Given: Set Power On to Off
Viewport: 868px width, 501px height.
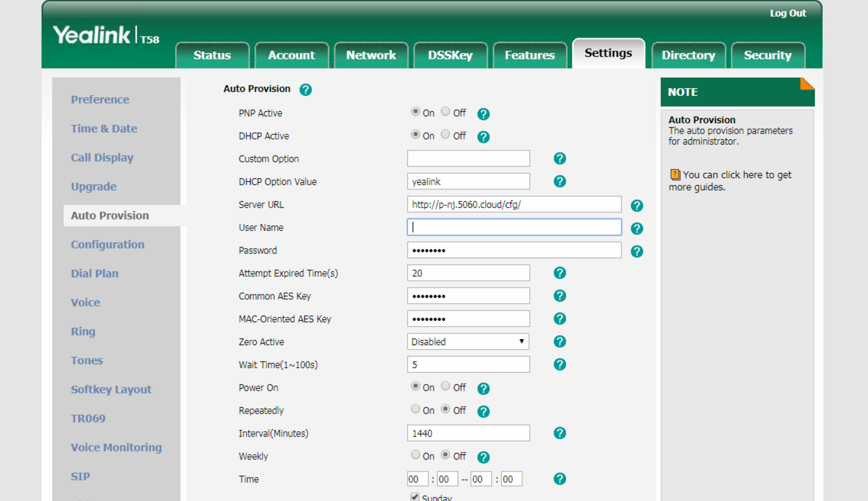Looking at the screenshot, I should click(x=446, y=387).
